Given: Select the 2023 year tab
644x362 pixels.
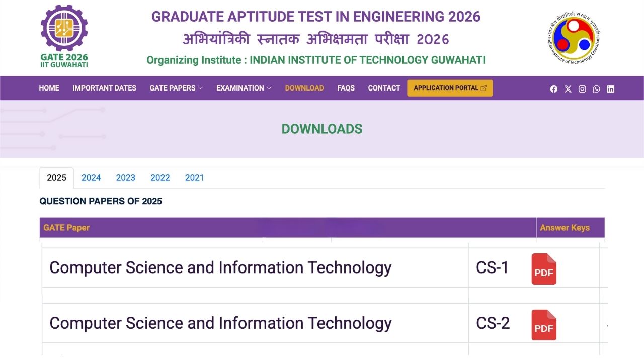Looking at the screenshot, I should point(125,178).
